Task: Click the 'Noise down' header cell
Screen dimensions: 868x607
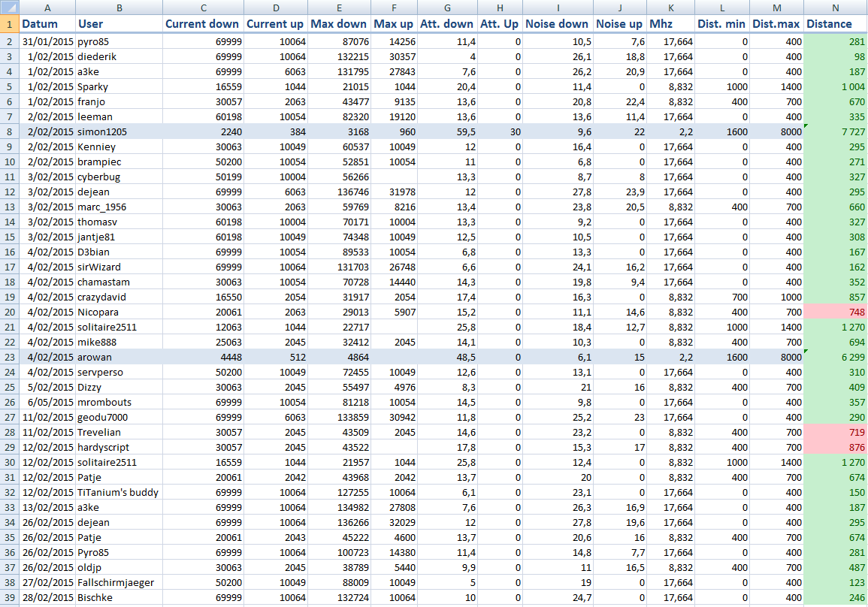Action: [558, 24]
